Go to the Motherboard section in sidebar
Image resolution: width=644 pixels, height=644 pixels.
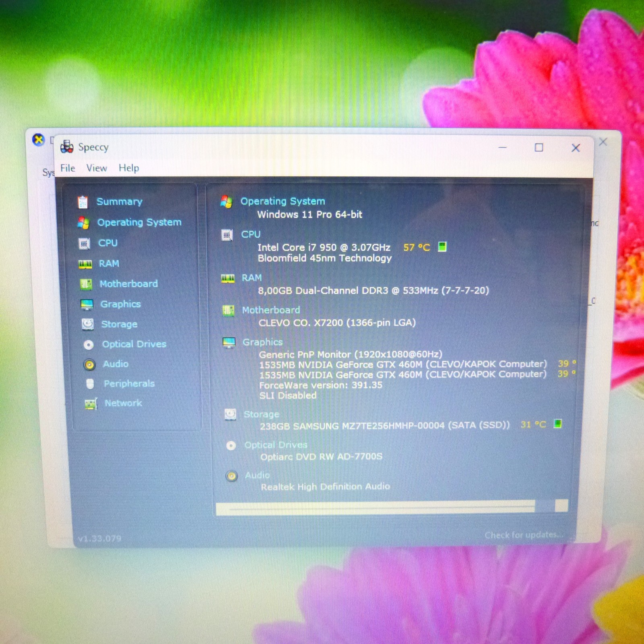[129, 284]
